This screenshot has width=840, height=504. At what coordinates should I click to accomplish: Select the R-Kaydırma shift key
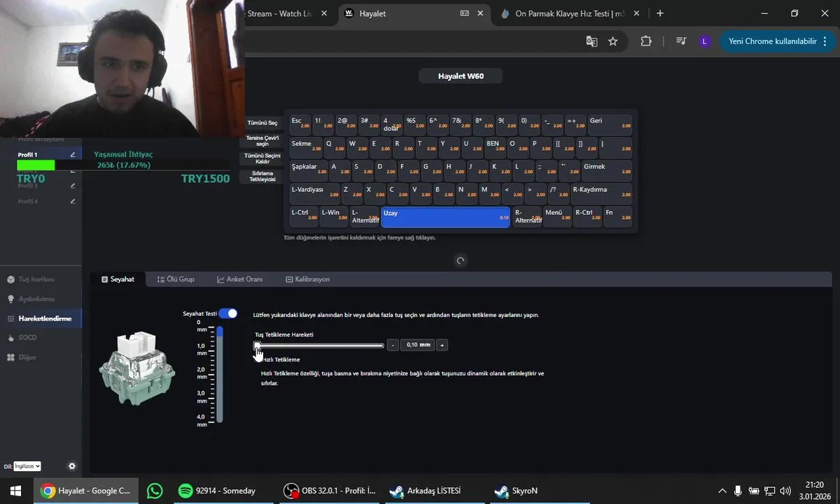(601, 194)
